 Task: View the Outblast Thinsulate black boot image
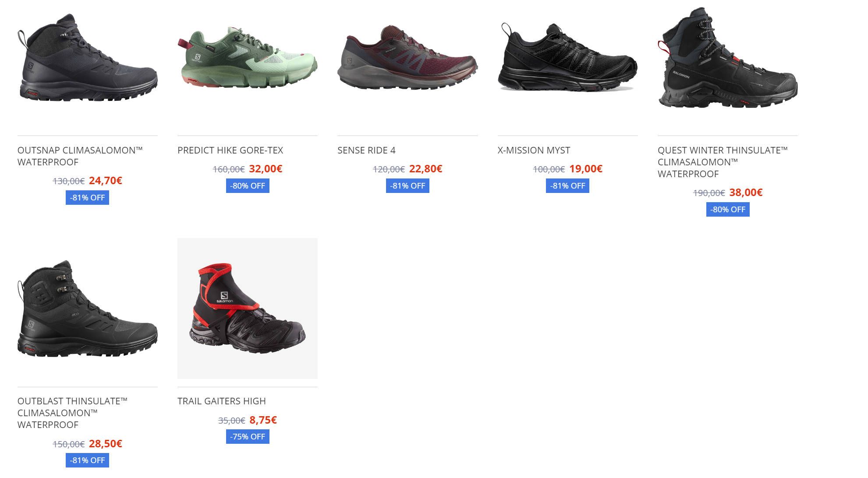pos(88,308)
